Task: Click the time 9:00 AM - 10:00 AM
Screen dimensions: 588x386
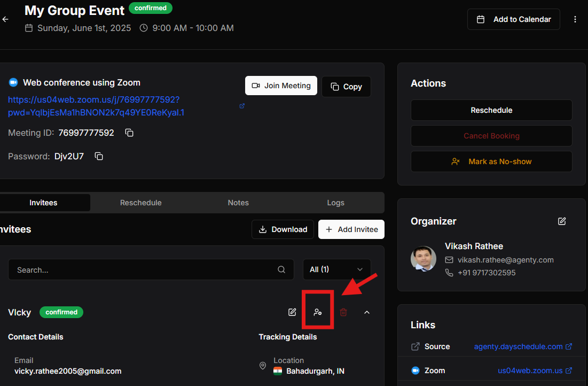Action: 193,28
